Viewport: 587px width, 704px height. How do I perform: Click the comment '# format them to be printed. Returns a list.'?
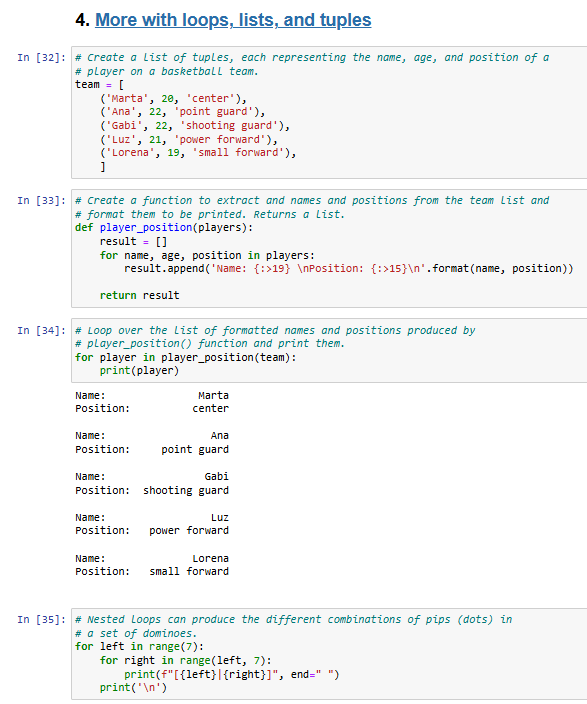pyautogui.click(x=210, y=214)
